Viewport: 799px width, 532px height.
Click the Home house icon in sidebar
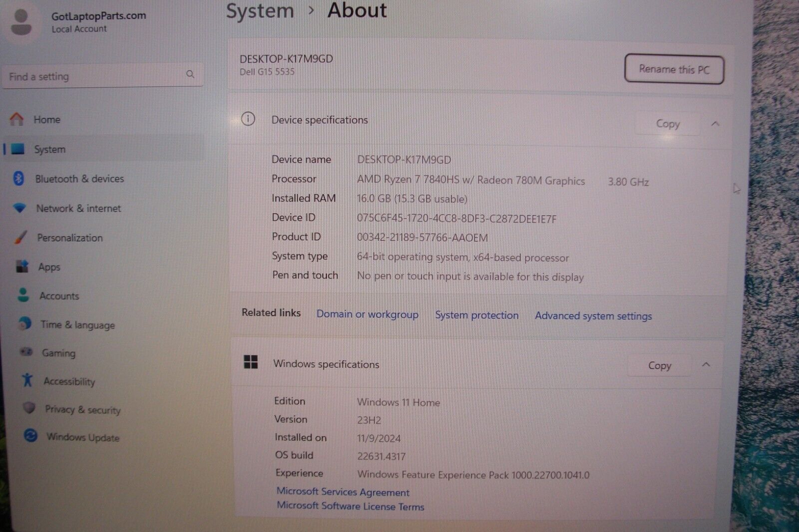(x=16, y=119)
